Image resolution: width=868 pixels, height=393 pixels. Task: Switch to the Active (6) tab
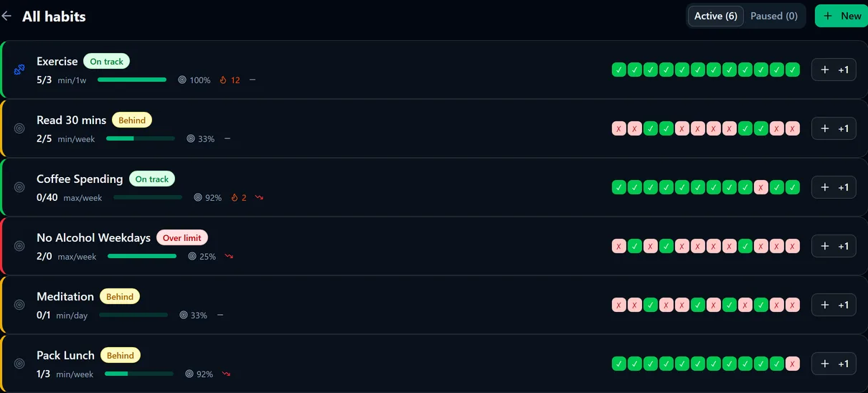point(716,16)
